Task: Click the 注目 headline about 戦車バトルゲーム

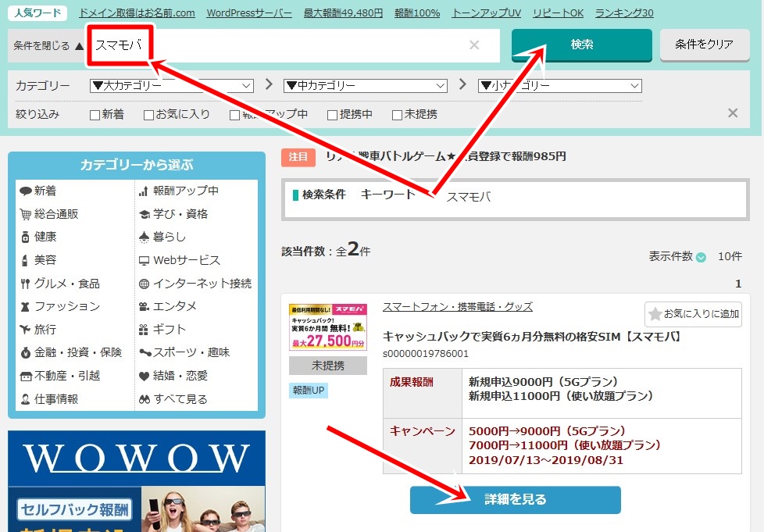Action: 445,156
